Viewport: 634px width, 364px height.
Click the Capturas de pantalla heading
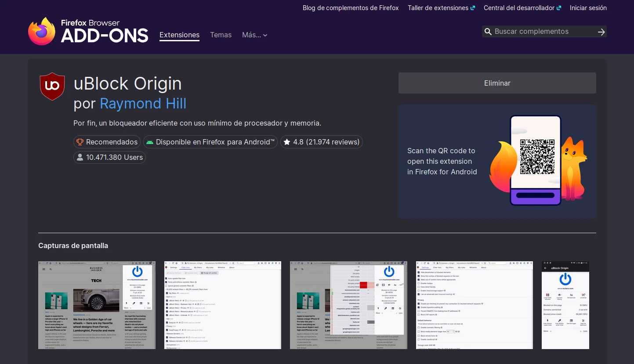(73, 245)
